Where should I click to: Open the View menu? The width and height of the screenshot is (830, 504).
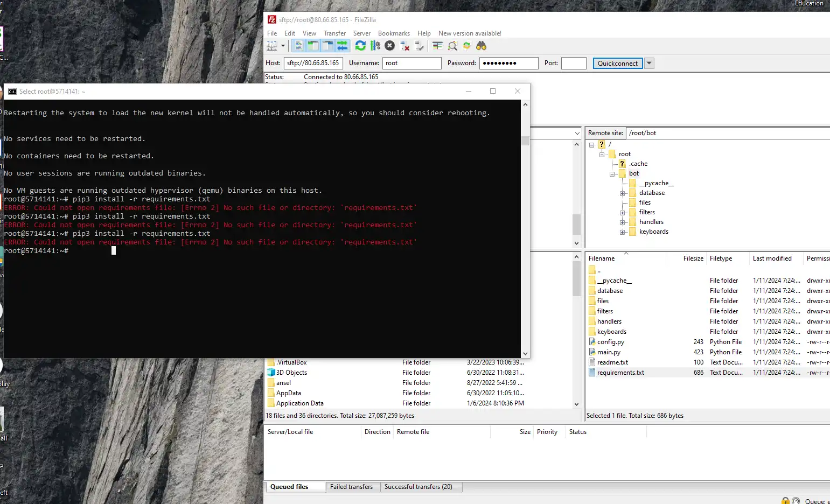click(x=309, y=33)
